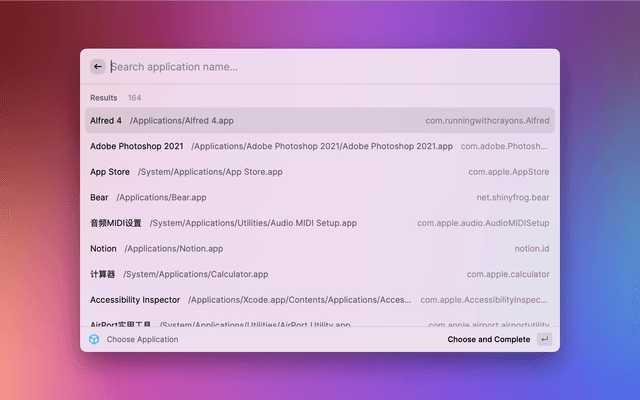The width and height of the screenshot is (640, 400).
Task: Select the App Store entry
Action: click(x=110, y=172)
